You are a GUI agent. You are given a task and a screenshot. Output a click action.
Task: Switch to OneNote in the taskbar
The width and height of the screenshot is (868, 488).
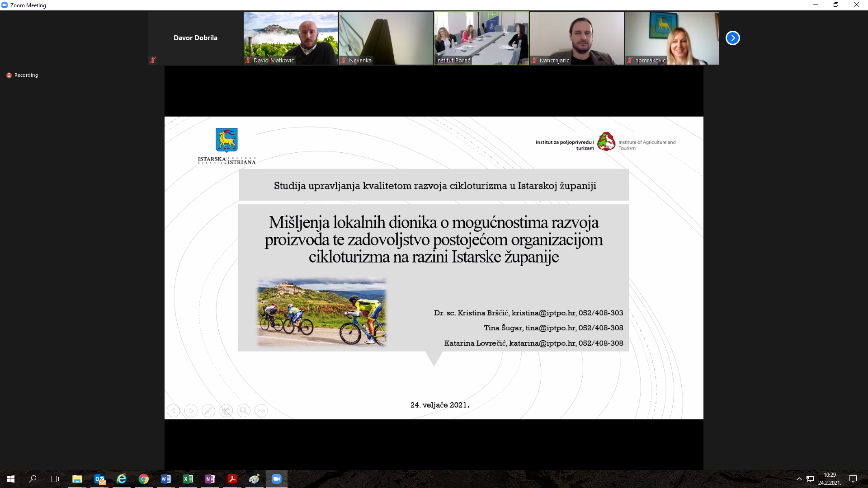coord(210,479)
